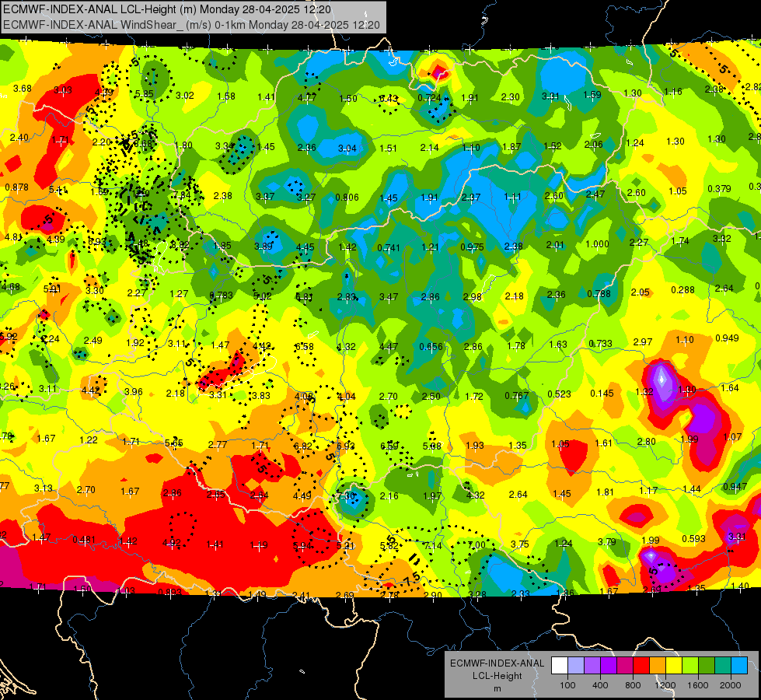Click the wind shear value 3.75
Viewport: 761px width, 700px height.
point(520,544)
